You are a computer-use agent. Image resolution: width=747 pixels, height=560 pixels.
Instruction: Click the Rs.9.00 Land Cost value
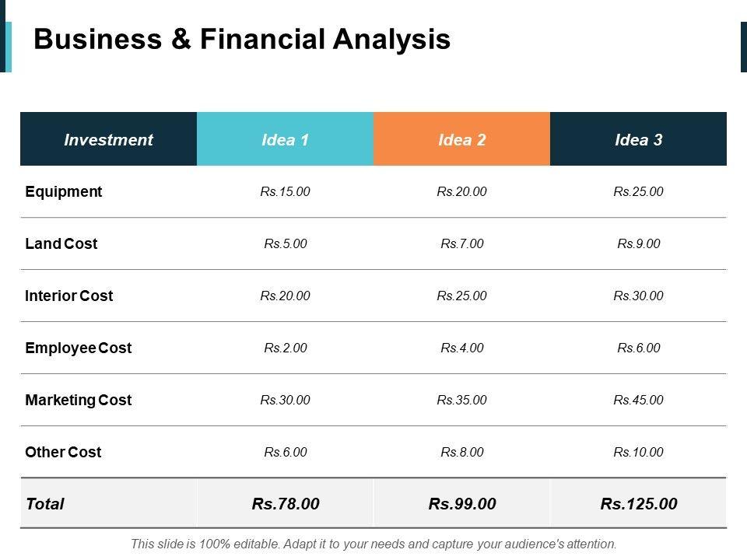coord(639,243)
